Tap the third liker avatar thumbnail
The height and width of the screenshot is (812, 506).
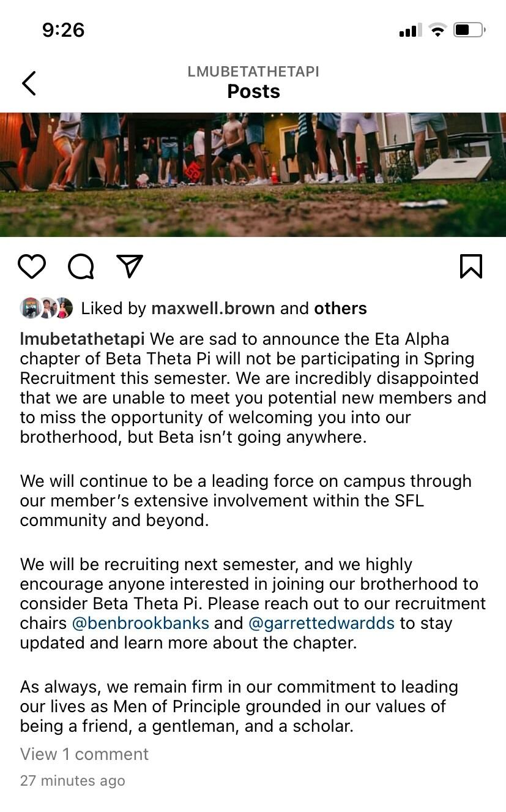63,308
